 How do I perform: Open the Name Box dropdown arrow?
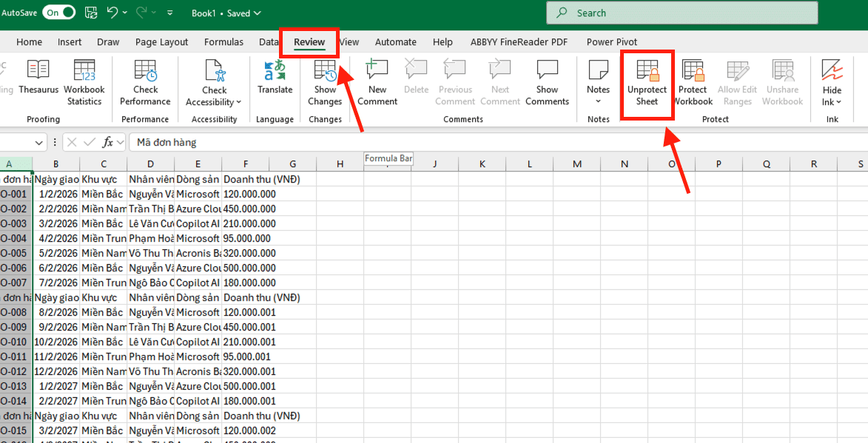click(39, 142)
